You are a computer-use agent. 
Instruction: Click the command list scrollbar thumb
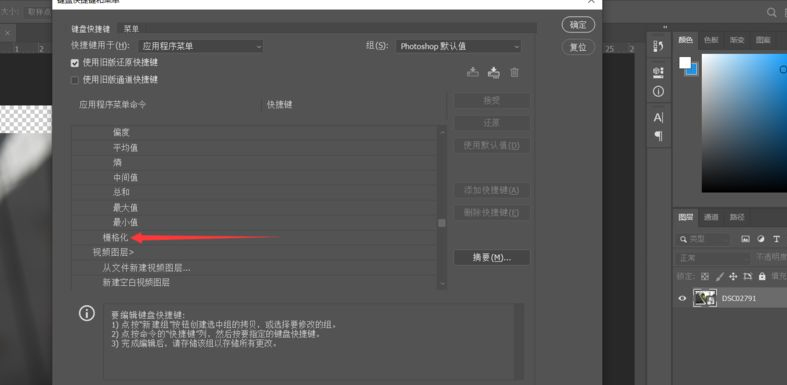point(442,223)
